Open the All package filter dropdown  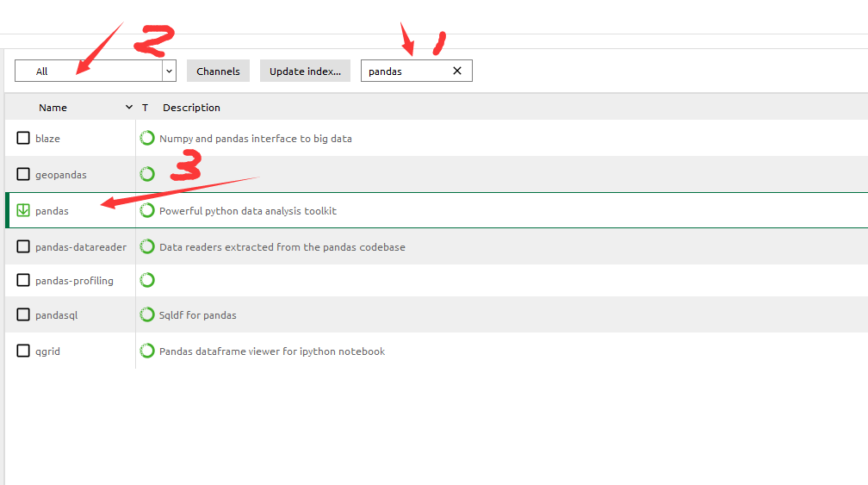(x=96, y=71)
